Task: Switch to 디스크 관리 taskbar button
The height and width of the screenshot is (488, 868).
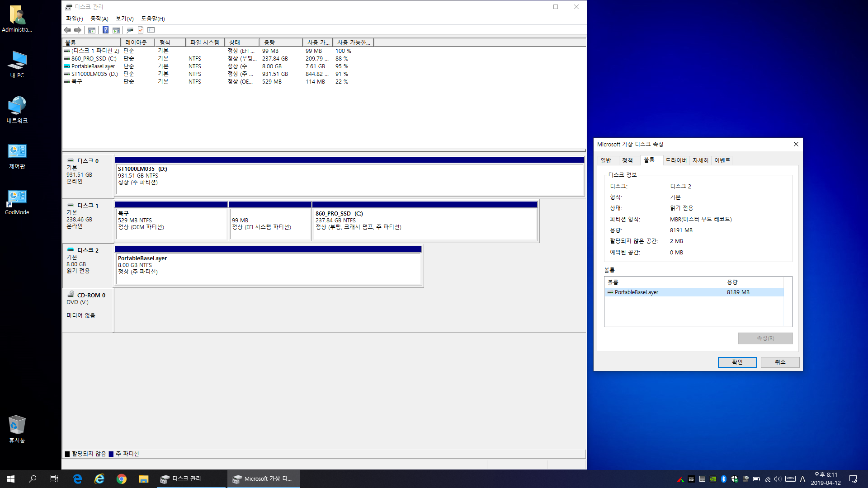Action: click(x=191, y=479)
